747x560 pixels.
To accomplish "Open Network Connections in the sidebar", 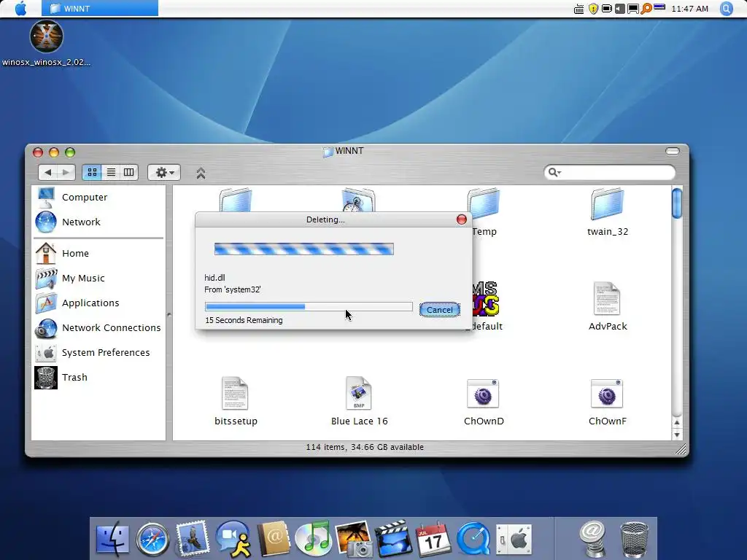I will coord(98,327).
